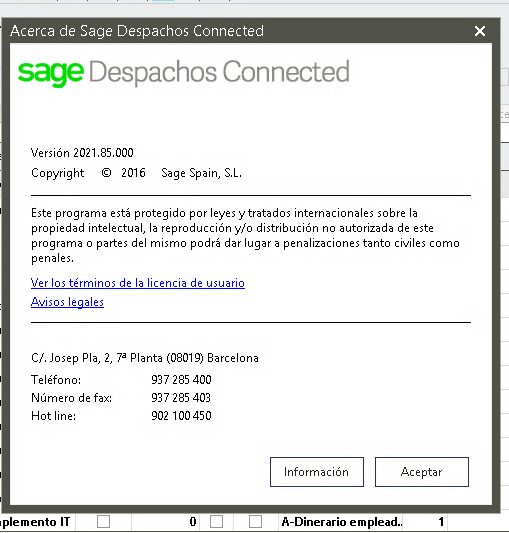Viewport: 509px width, 533px height.
Task: Toggle the checkbox beside A-Dinerario emplead.
Action: [255, 521]
